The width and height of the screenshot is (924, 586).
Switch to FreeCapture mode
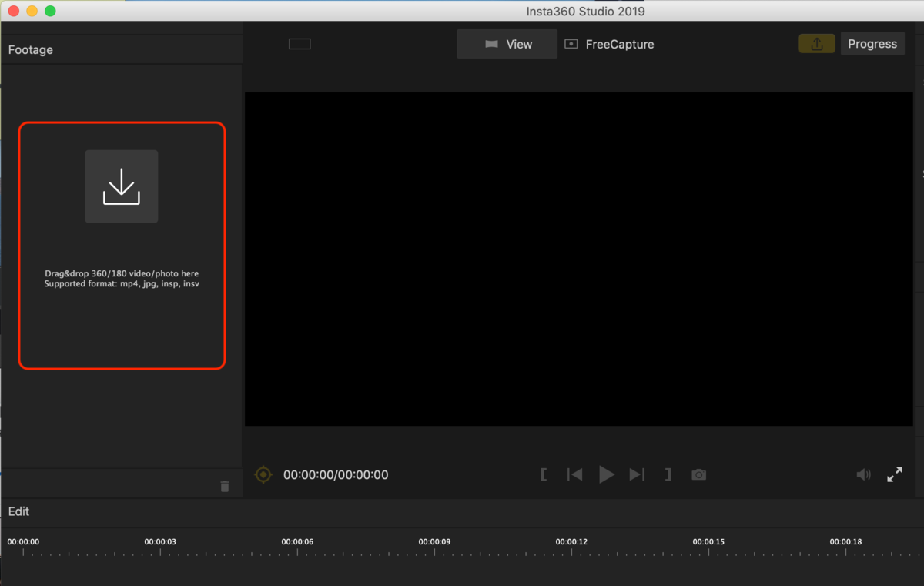point(610,44)
